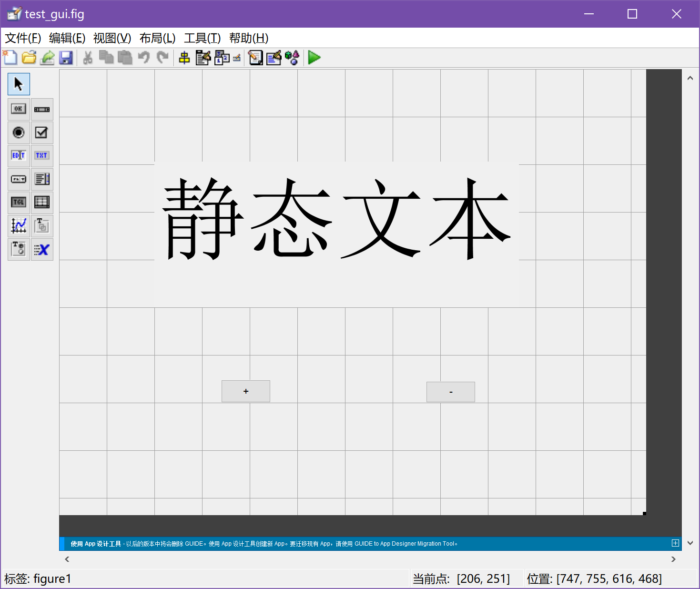Select the Push Button (OK) component
This screenshot has width=700, height=589.
19,109
